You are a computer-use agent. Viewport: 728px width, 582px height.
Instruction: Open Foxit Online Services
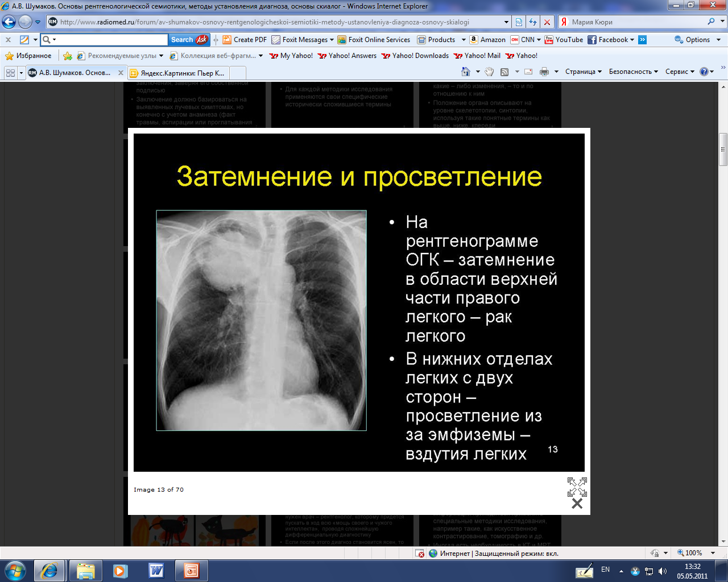(x=374, y=40)
